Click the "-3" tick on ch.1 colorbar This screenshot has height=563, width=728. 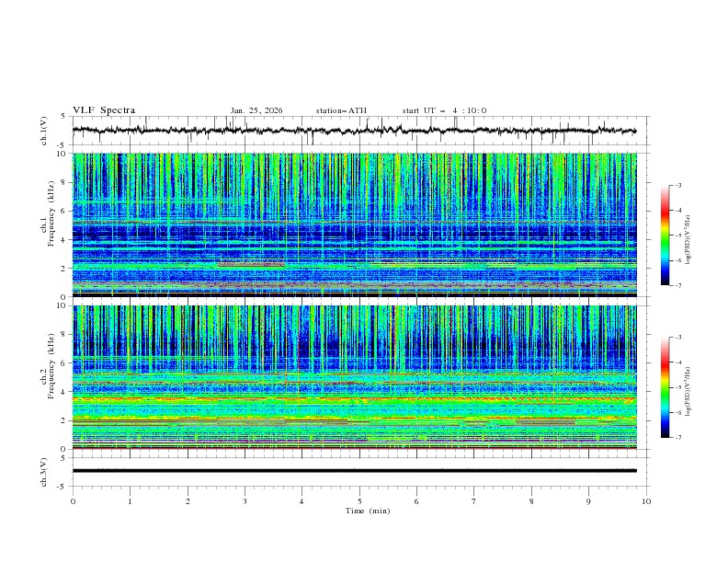coord(677,185)
